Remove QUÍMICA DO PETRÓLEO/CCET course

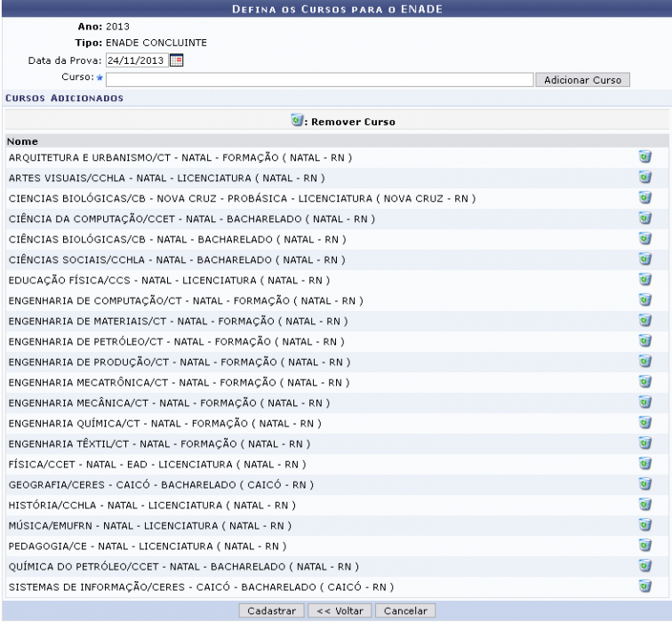pyautogui.click(x=646, y=566)
